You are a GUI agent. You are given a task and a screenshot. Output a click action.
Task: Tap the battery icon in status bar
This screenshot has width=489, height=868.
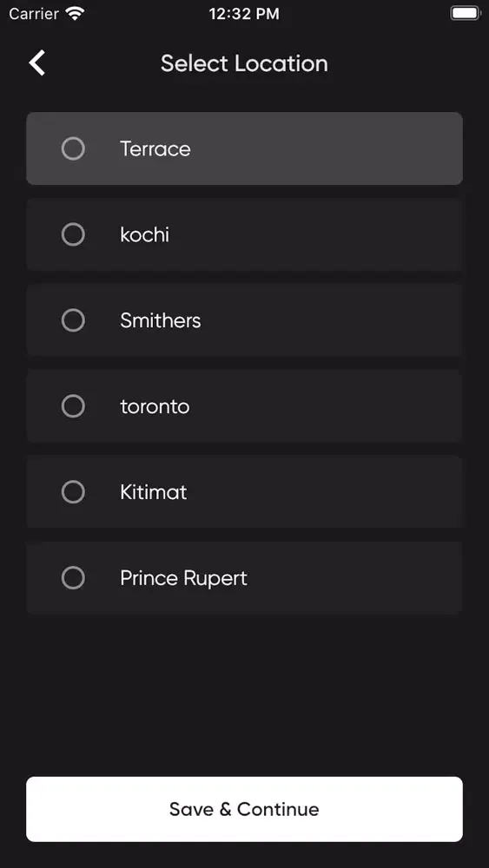coord(466,13)
